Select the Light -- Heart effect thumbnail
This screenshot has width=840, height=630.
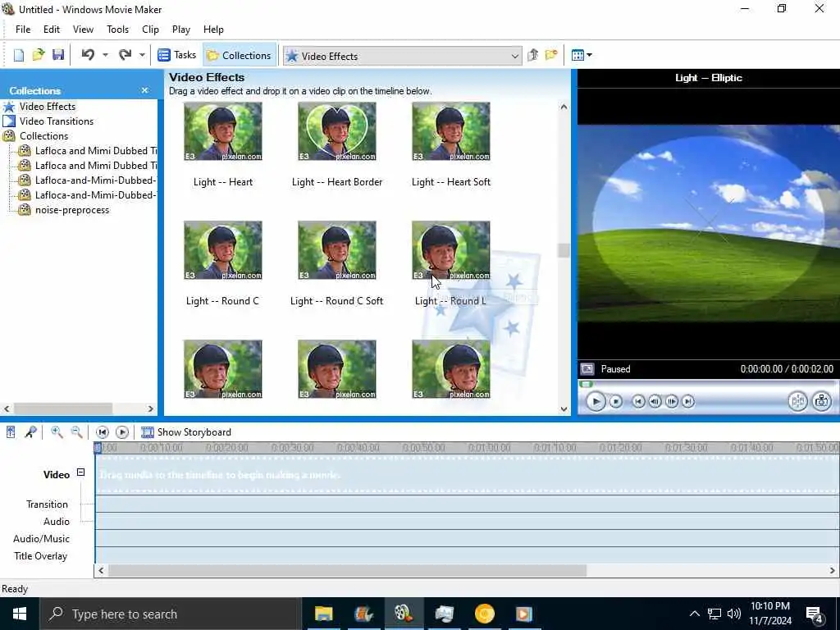[223, 132]
